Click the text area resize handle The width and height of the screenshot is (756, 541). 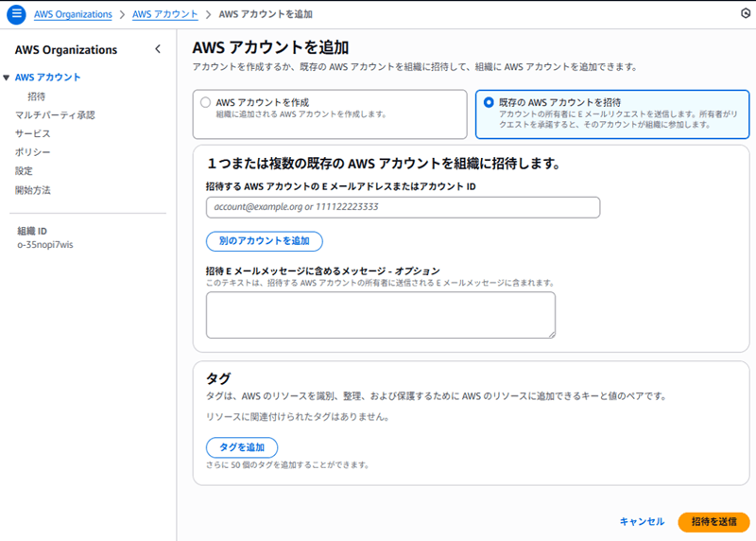(x=552, y=335)
